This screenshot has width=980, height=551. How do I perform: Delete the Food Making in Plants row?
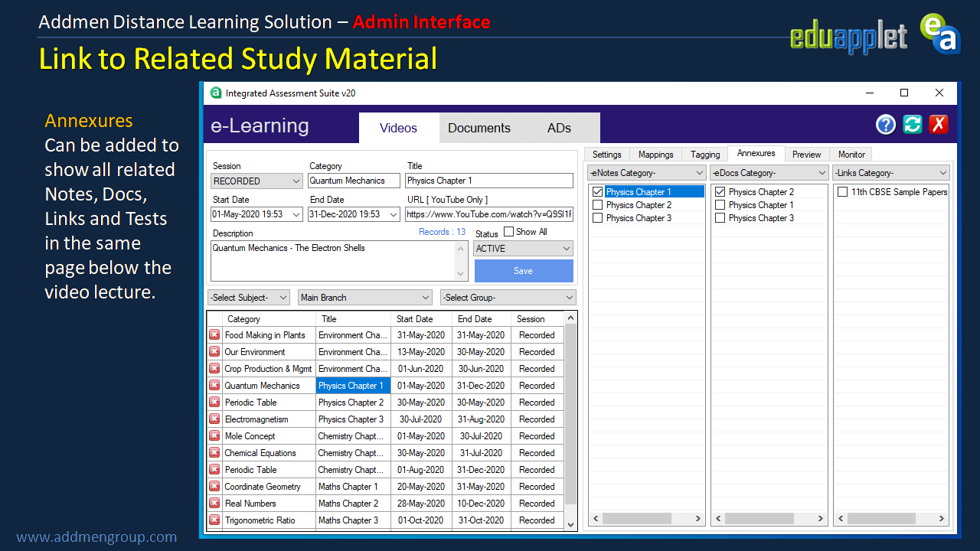[x=214, y=335]
